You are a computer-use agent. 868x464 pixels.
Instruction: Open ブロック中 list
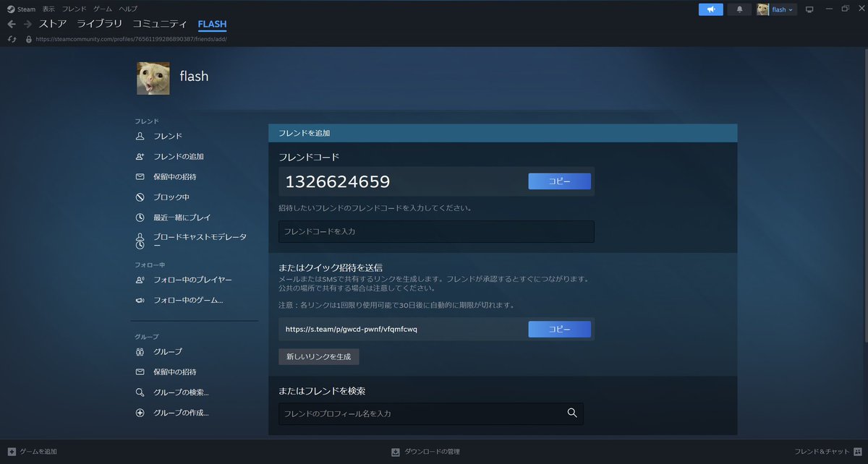(x=171, y=197)
